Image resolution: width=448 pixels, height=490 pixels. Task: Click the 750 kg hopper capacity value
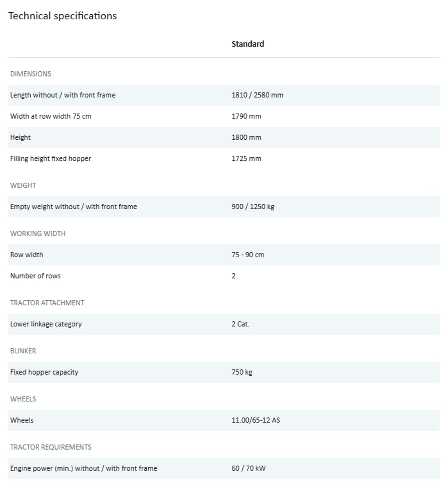pos(242,372)
